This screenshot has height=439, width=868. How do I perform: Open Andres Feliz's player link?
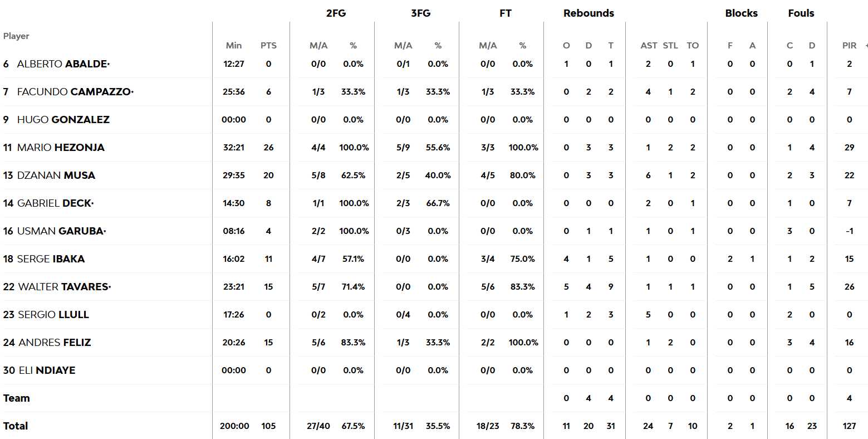(x=55, y=343)
